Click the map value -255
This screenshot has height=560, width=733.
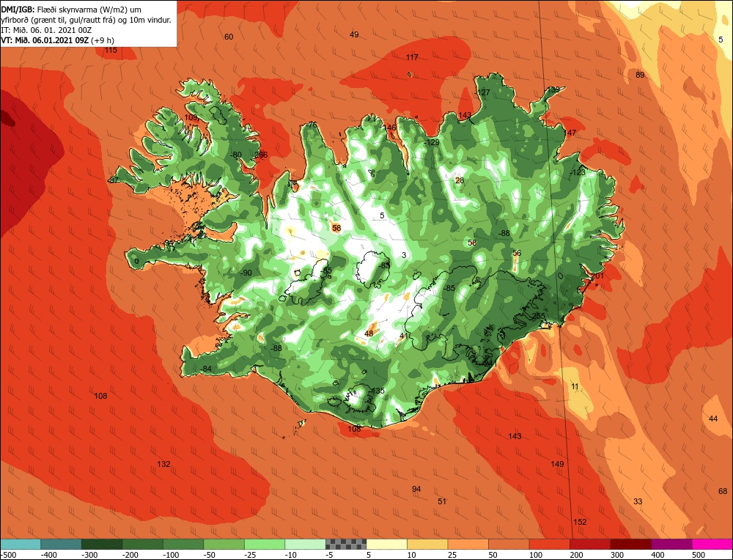[537, 316]
